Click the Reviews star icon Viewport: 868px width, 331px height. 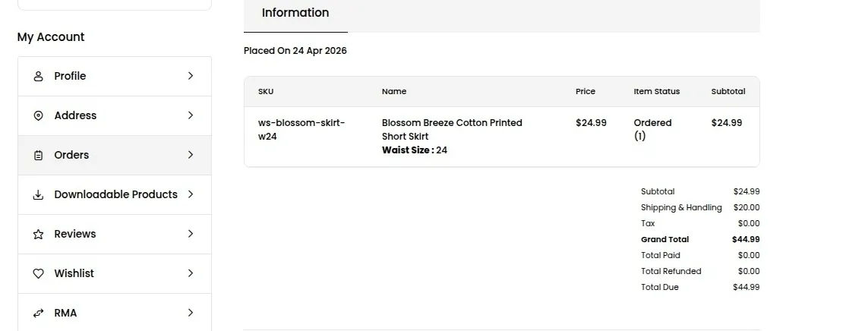(x=39, y=235)
